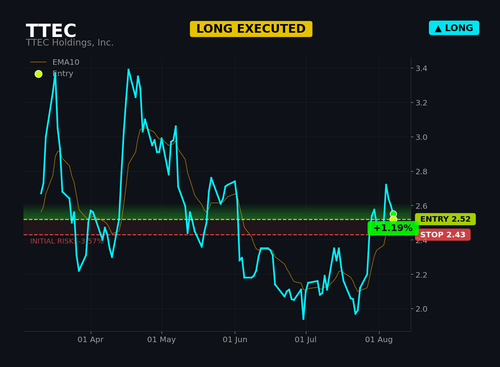Click the 2.2 price axis label

click(x=421, y=275)
